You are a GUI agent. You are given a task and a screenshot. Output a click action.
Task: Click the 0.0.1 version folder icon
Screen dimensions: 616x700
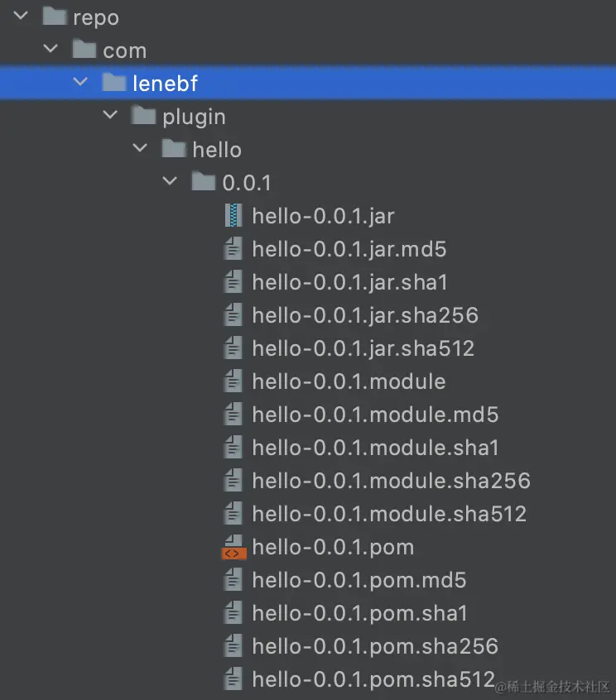pyautogui.click(x=204, y=182)
